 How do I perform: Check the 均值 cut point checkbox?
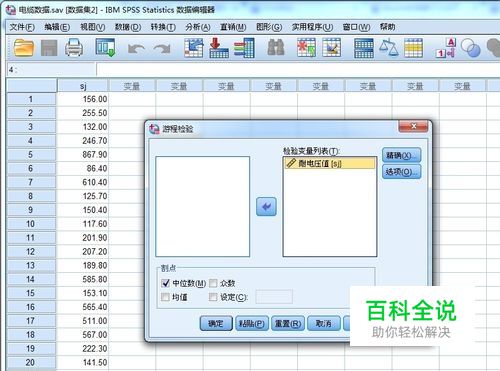pos(165,297)
